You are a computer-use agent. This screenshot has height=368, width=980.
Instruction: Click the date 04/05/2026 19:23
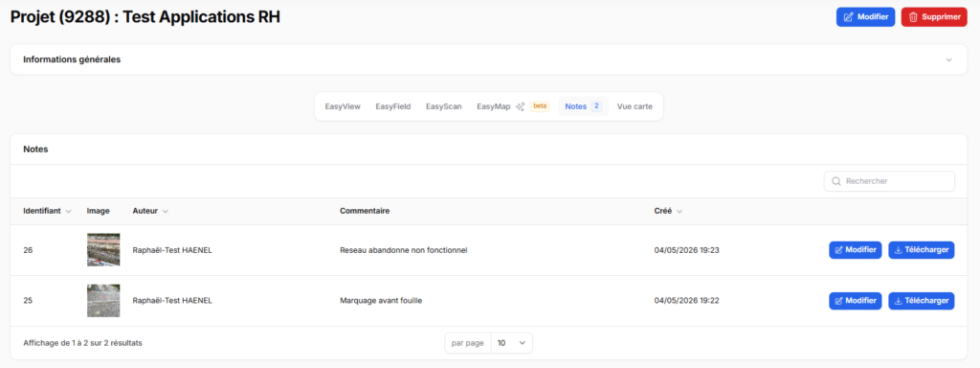(x=687, y=250)
